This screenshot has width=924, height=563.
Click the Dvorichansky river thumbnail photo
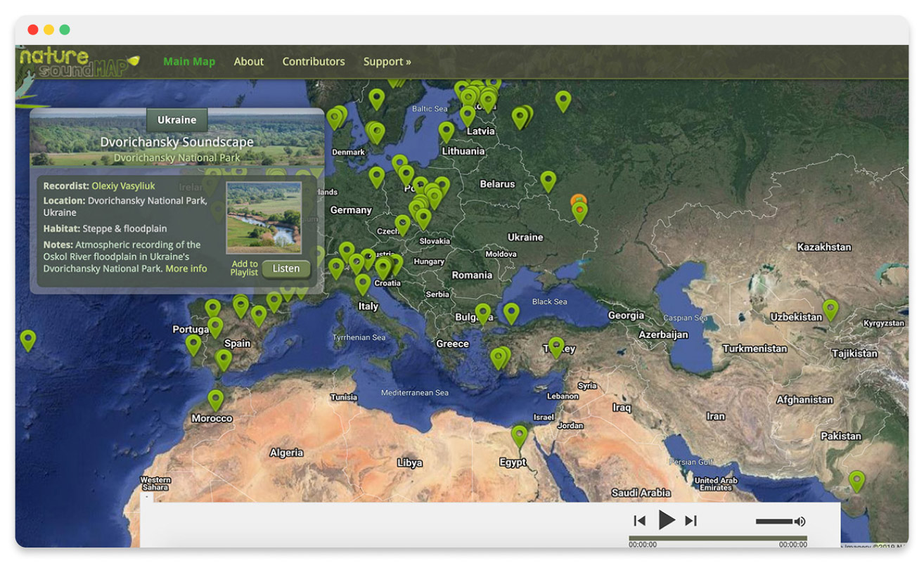click(264, 218)
